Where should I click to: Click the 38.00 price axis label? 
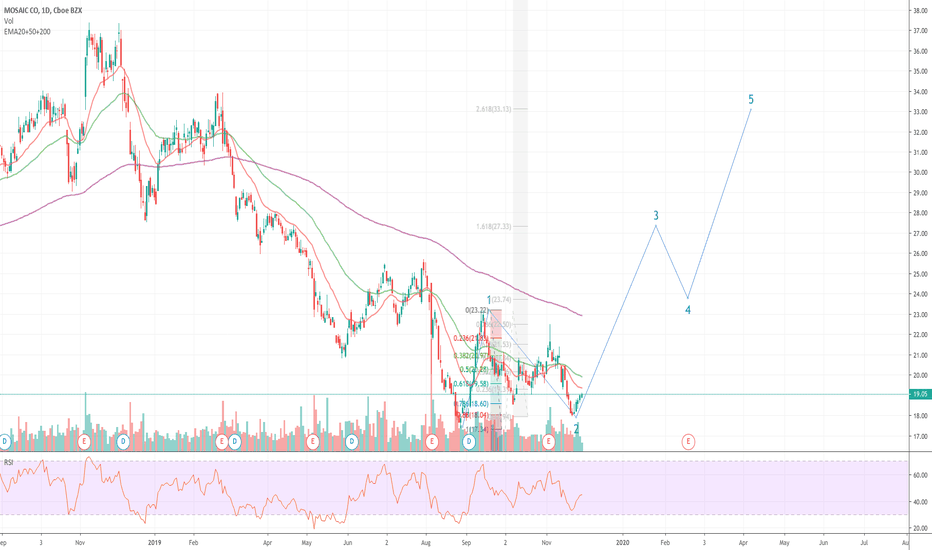tap(920, 11)
